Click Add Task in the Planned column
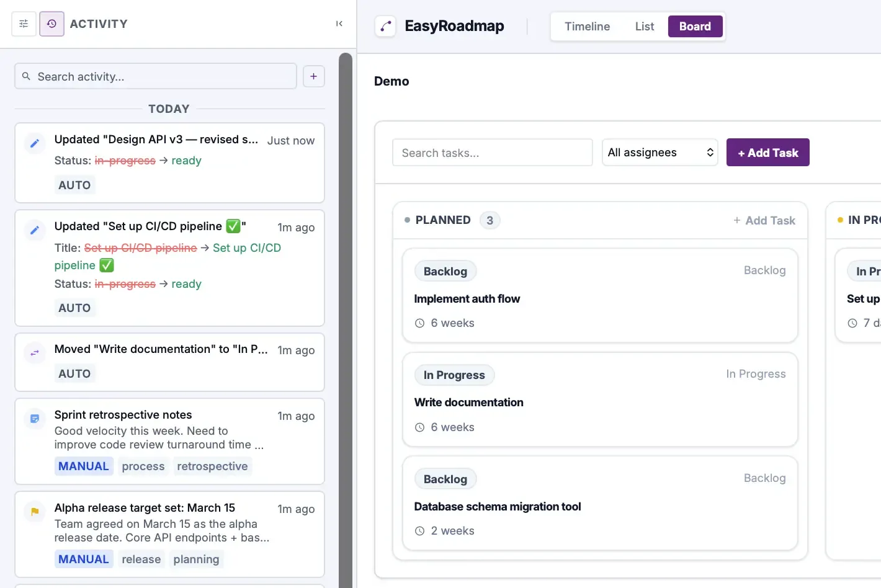 point(764,220)
